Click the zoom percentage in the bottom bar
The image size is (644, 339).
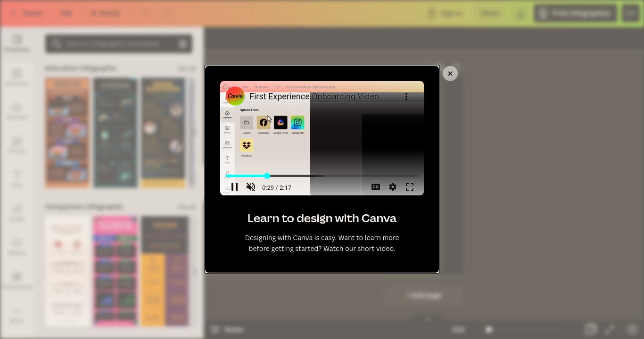coord(459,330)
